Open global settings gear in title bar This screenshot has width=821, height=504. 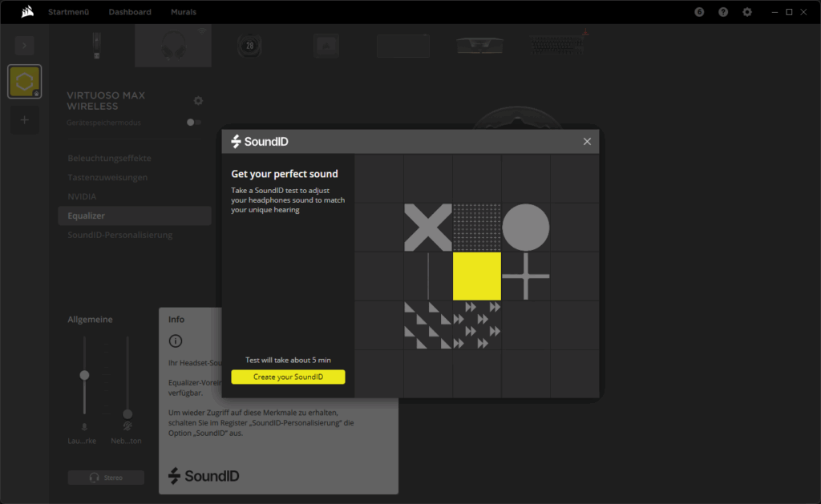pos(747,12)
